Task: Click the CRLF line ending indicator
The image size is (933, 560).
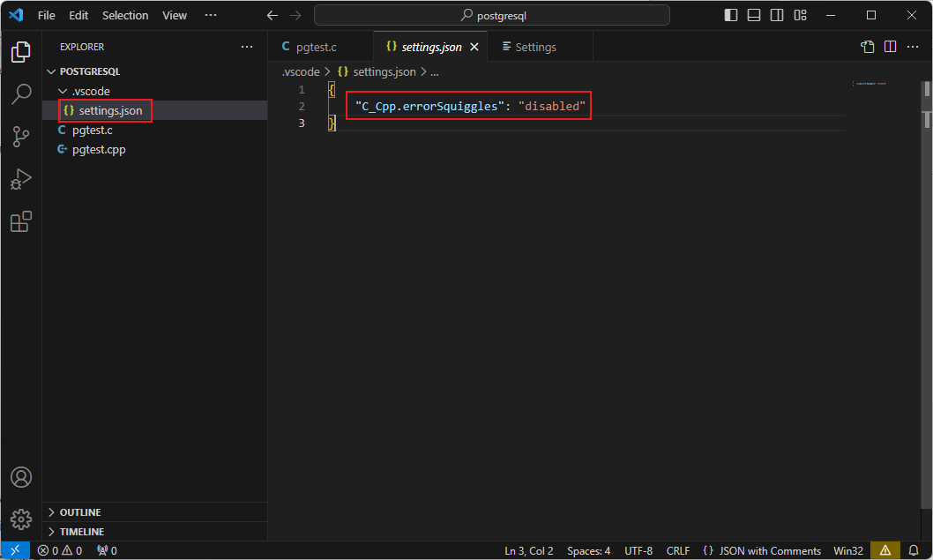Action: (677, 550)
